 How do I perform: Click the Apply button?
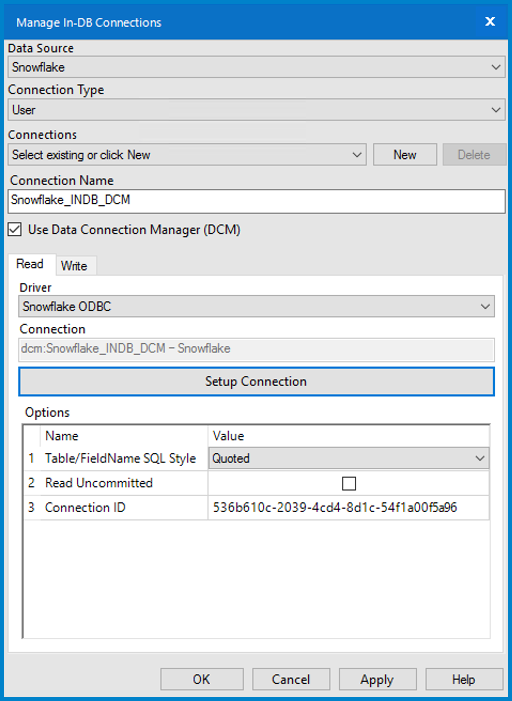(377, 680)
